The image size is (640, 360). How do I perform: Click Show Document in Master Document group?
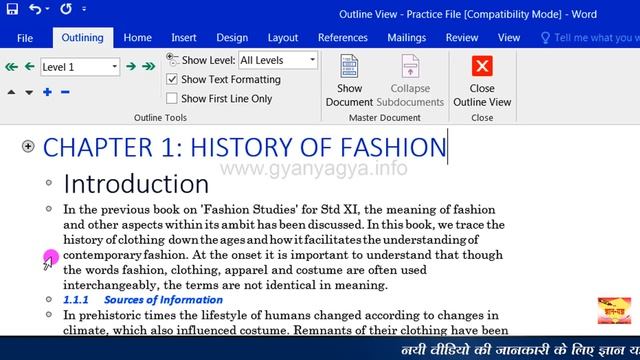click(349, 80)
